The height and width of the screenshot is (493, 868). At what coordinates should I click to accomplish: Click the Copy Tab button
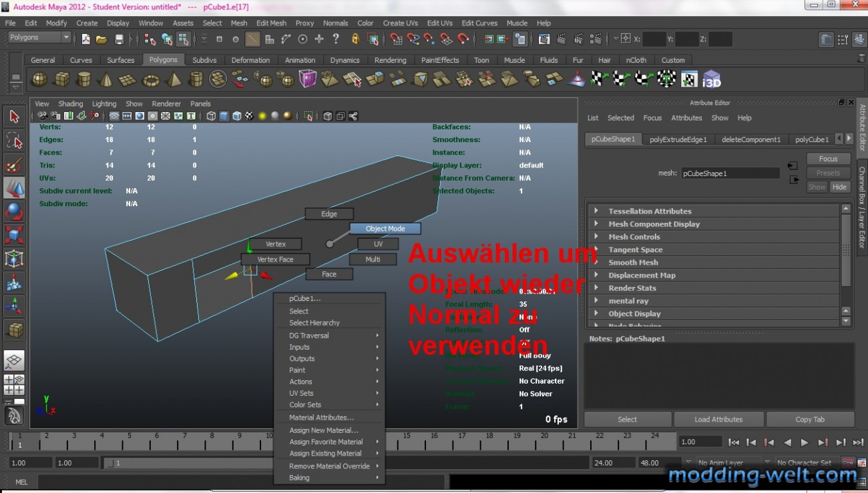click(x=810, y=420)
